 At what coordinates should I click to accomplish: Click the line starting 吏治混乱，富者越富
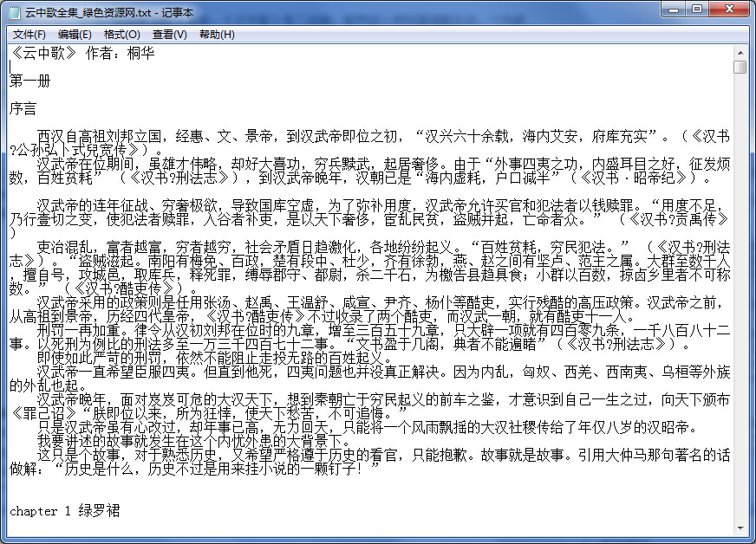383,248
